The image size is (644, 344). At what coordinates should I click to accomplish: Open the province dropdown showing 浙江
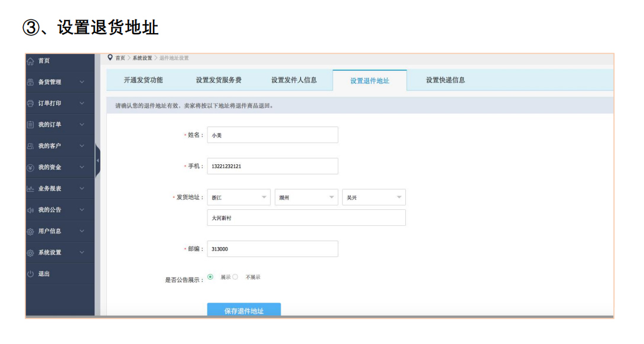[x=239, y=197]
